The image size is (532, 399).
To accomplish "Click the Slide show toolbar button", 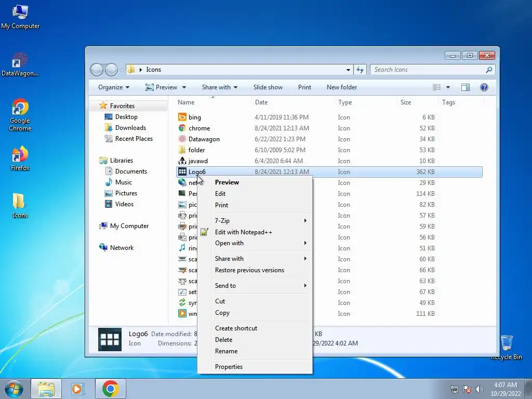I will click(x=268, y=87).
